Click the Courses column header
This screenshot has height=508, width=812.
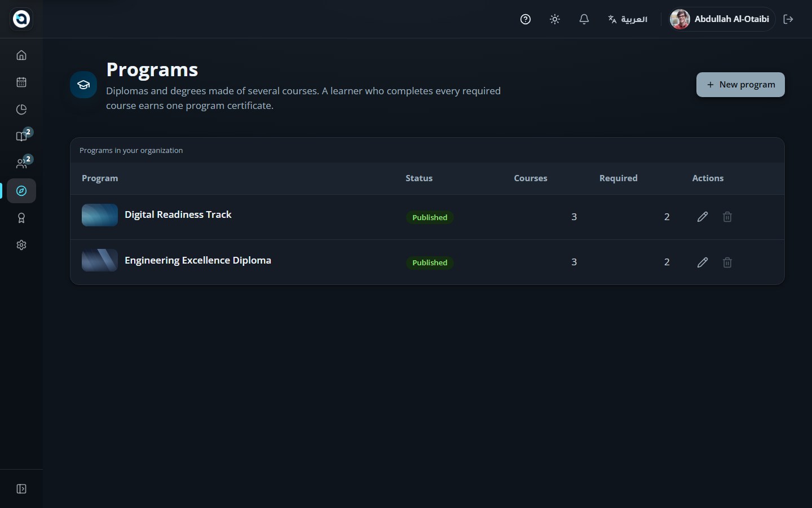tap(531, 178)
